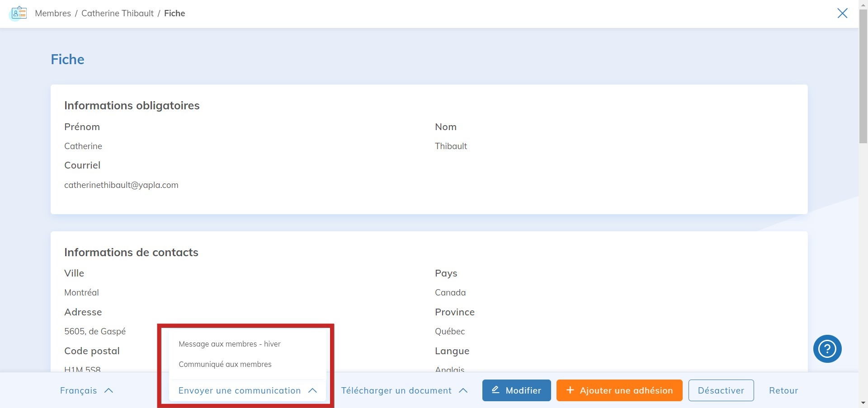Click the email catherinethibault@yapla.com

[121, 185]
